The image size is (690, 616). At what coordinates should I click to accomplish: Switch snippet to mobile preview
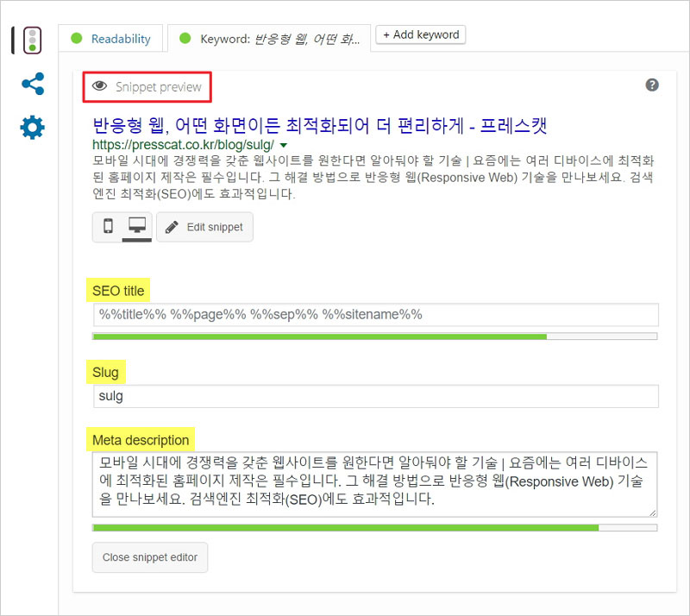tap(108, 226)
